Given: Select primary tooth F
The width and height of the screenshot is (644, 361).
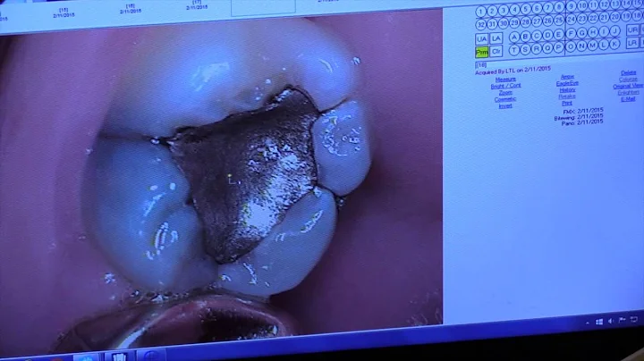Looking at the screenshot, I should [571, 33].
